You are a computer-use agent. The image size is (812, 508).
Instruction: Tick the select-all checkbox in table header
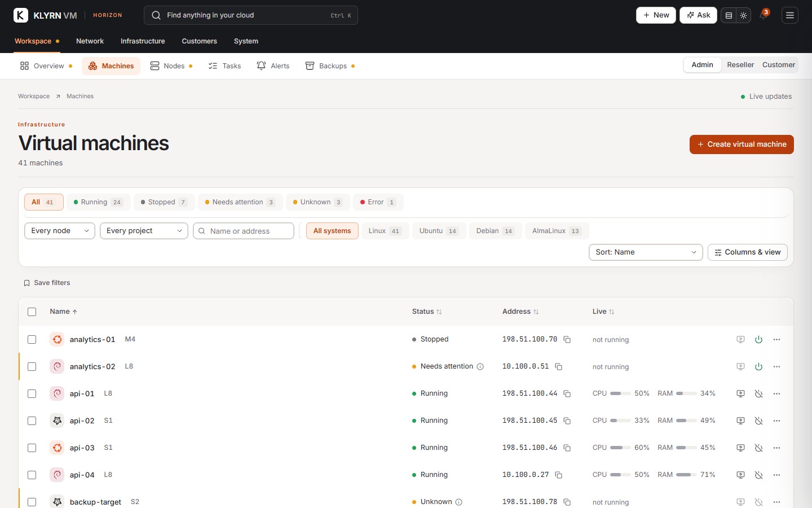coord(32,312)
